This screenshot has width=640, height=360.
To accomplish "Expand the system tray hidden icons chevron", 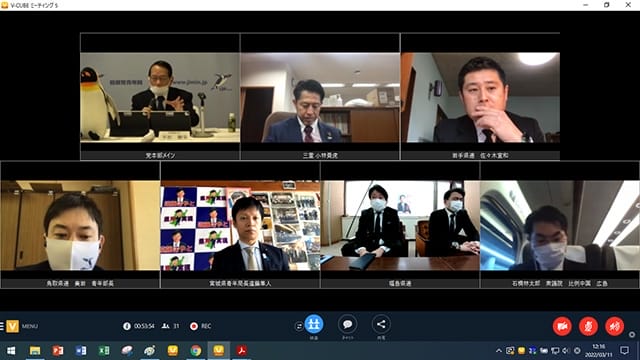I will coord(499,351).
